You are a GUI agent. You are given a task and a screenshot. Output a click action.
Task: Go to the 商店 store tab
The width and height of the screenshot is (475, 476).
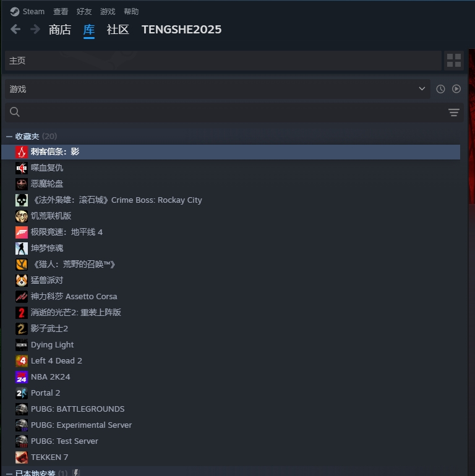[60, 30]
